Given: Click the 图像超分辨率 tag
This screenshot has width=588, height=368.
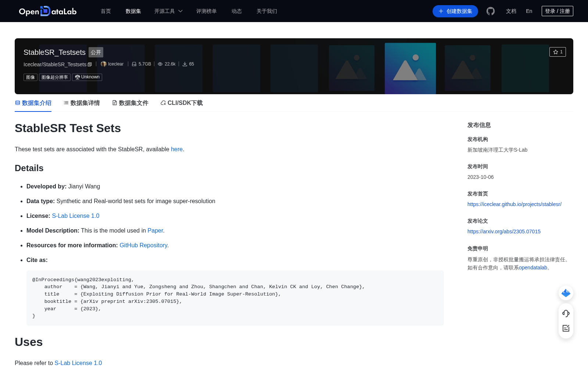Looking at the screenshot, I should coord(55,77).
